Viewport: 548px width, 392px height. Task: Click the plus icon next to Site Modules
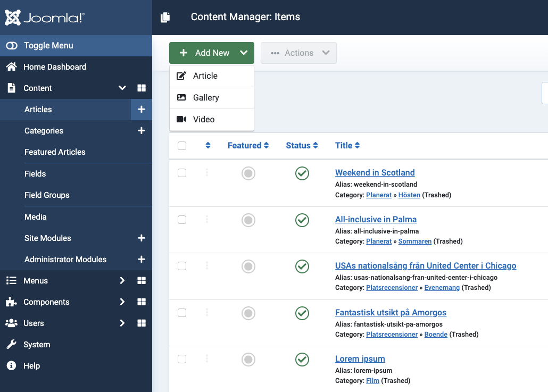[141, 238]
